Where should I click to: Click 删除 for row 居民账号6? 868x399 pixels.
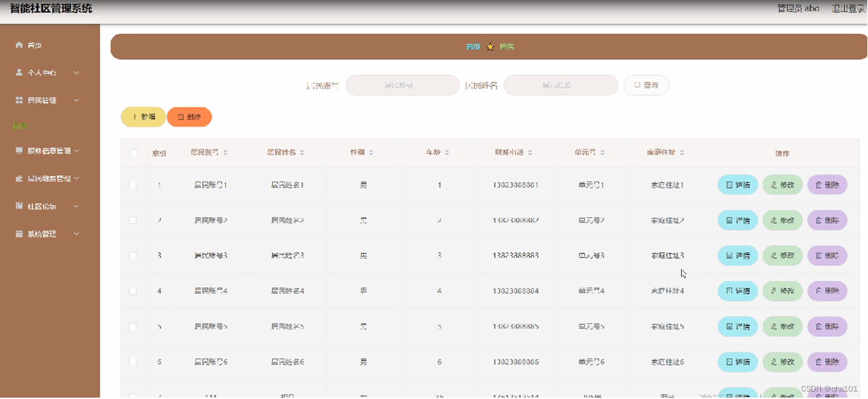(827, 362)
